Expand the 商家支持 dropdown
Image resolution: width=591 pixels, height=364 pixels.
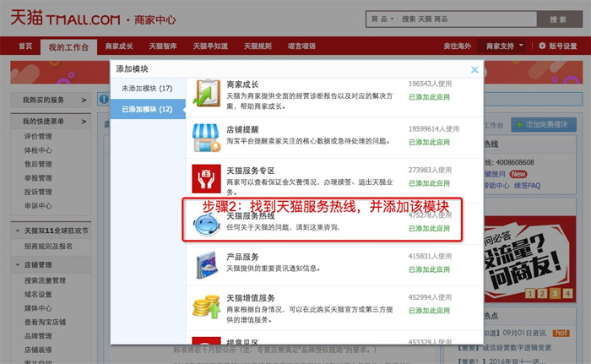coord(504,46)
